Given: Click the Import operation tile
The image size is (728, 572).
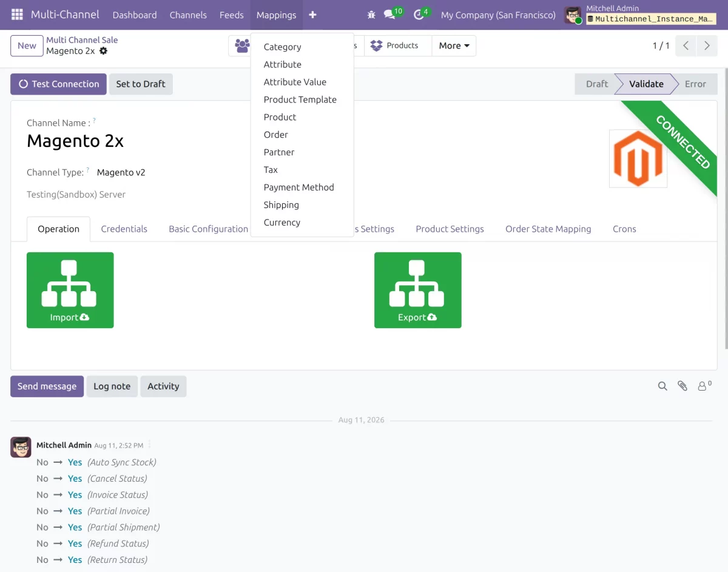Looking at the screenshot, I should (x=70, y=290).
